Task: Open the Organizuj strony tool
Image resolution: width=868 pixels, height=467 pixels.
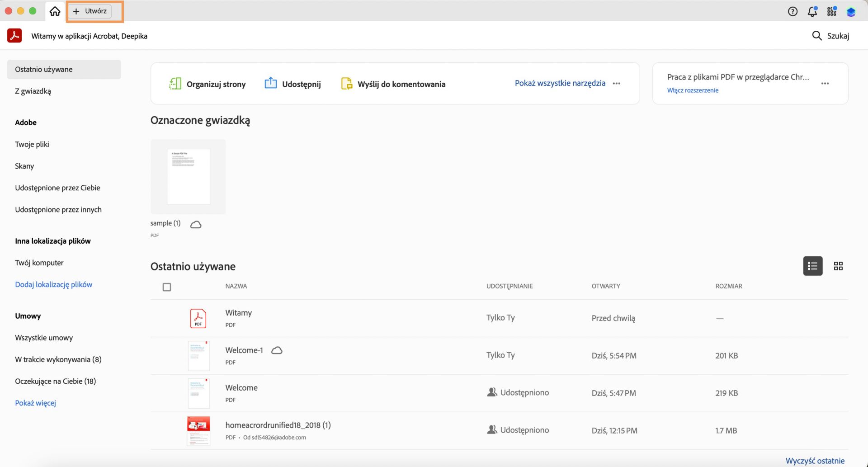Action: click(x=207, y=84)
